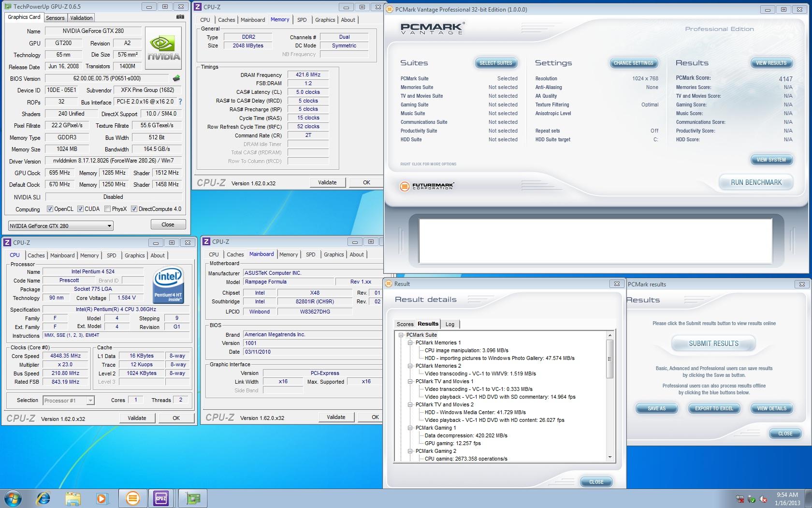Open Graphics tab in CPU-Z Mainboard window
This screenshot has width=812, height=508.
click(x=334, y=254)
